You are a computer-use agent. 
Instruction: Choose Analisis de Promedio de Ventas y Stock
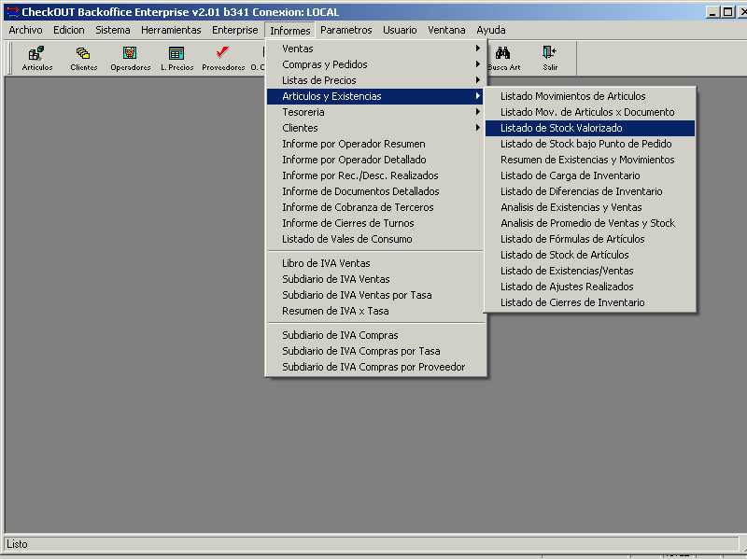tap(590, 223)
